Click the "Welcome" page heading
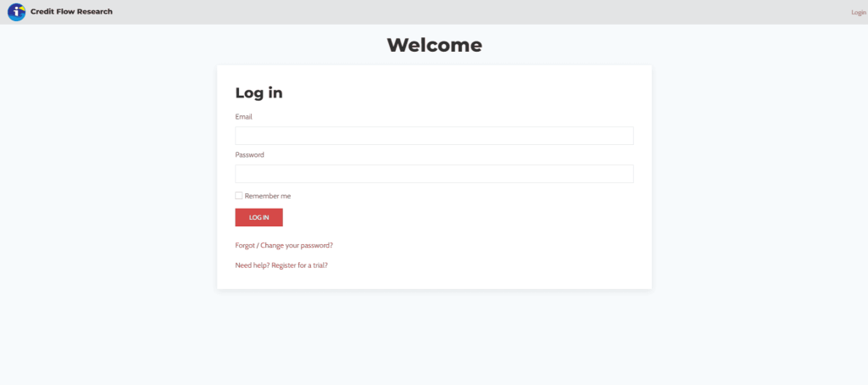868x385 pixels. coord(434,45)
